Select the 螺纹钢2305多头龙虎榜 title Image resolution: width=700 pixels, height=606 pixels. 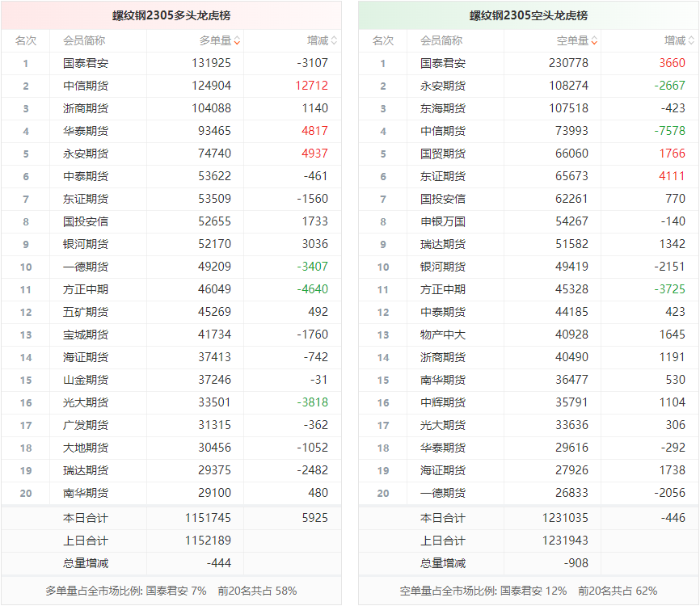tap(171, 15)
